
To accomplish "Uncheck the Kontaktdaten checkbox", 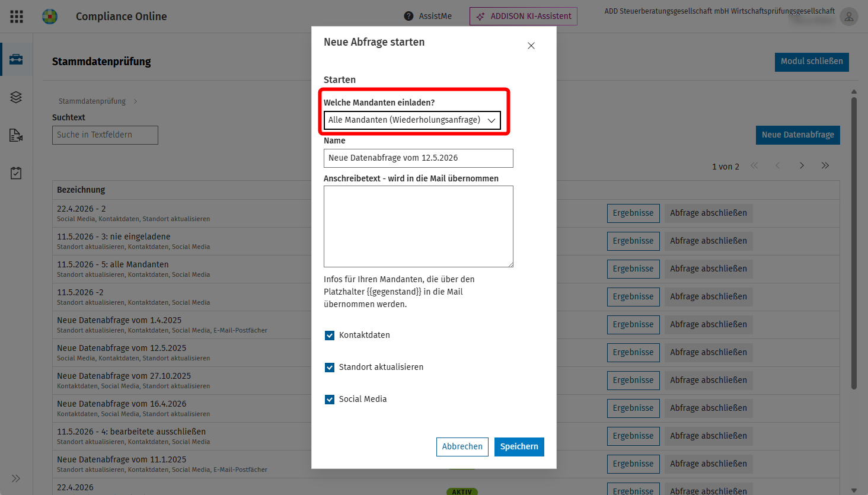I will pyautogui.click(x=330, y=336).
